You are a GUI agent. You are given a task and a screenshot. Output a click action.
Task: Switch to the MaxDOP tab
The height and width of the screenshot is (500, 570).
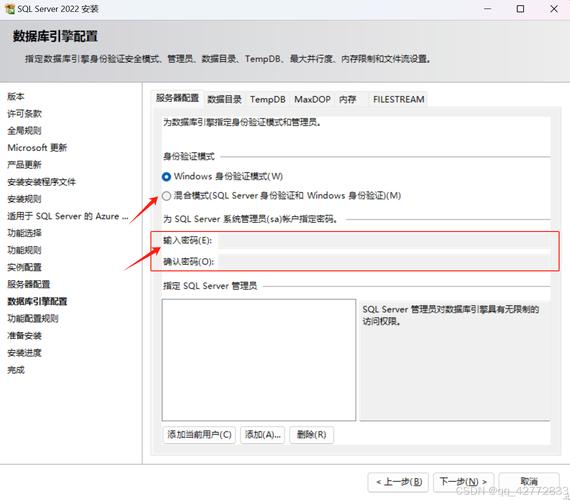312,99
